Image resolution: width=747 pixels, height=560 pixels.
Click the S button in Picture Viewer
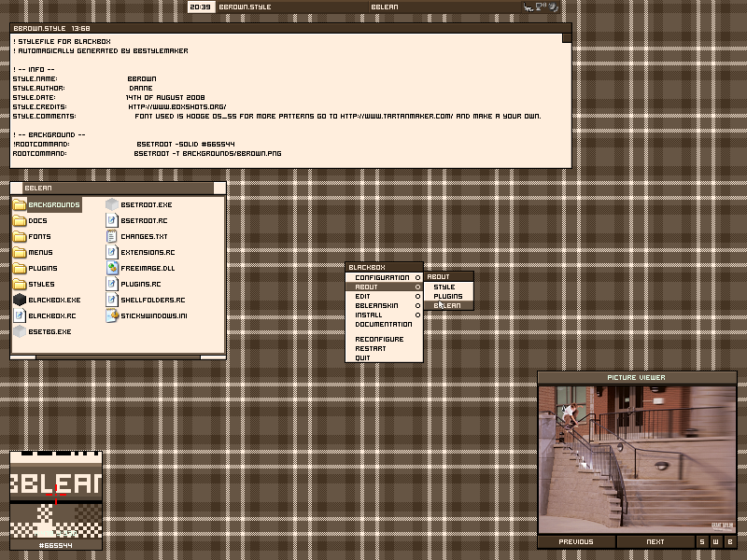click(x=702, y=542)
